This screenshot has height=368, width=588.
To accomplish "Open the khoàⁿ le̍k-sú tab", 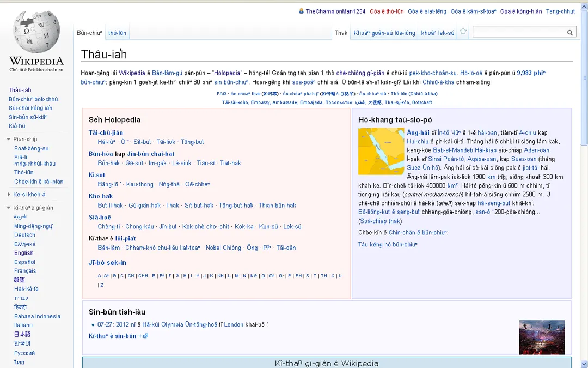I will pos(437,33).
